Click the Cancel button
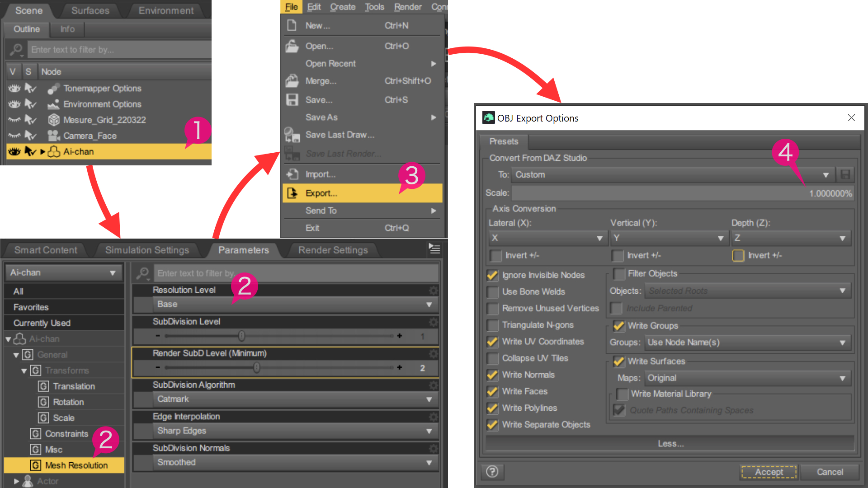The height and width of the screenshot is (488, 868). 830,472
